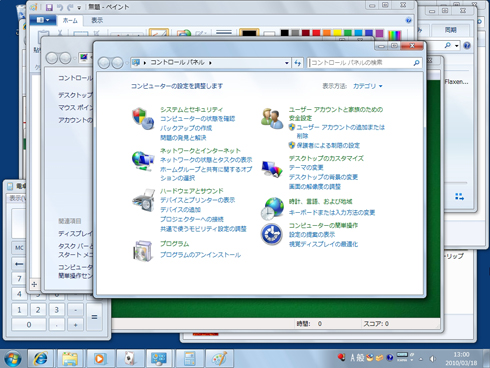Pick the purple color swatch in Paint palette
The height and width of the screenshot is (368, 490).
[x=379, y=33]
